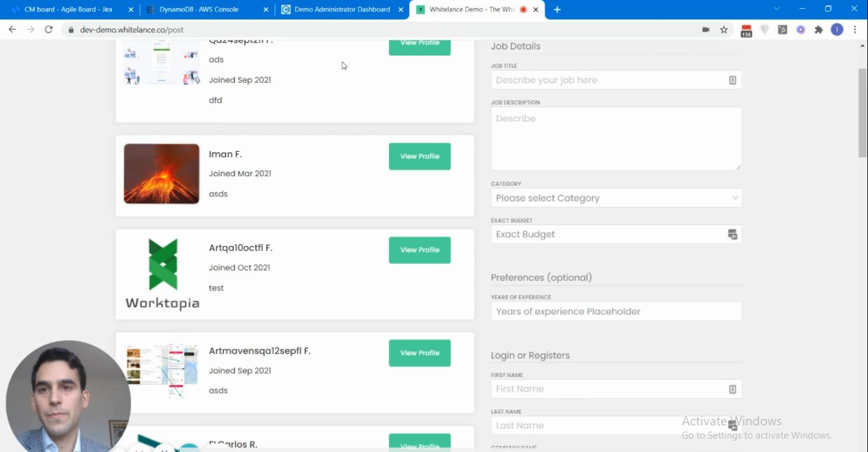Click the autofill icon in Job Title field

pyautogui.click(x=732, y=80)
